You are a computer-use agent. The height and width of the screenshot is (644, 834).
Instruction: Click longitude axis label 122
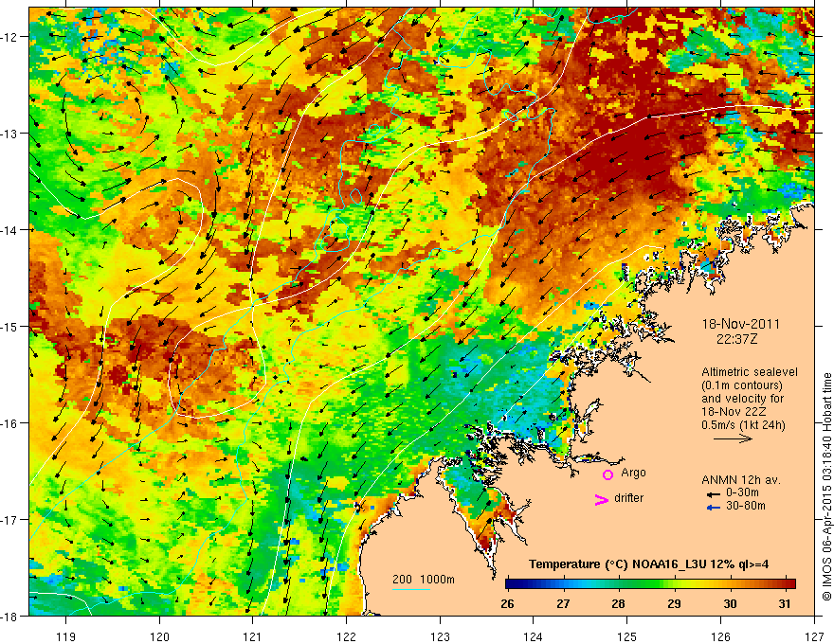346,636
